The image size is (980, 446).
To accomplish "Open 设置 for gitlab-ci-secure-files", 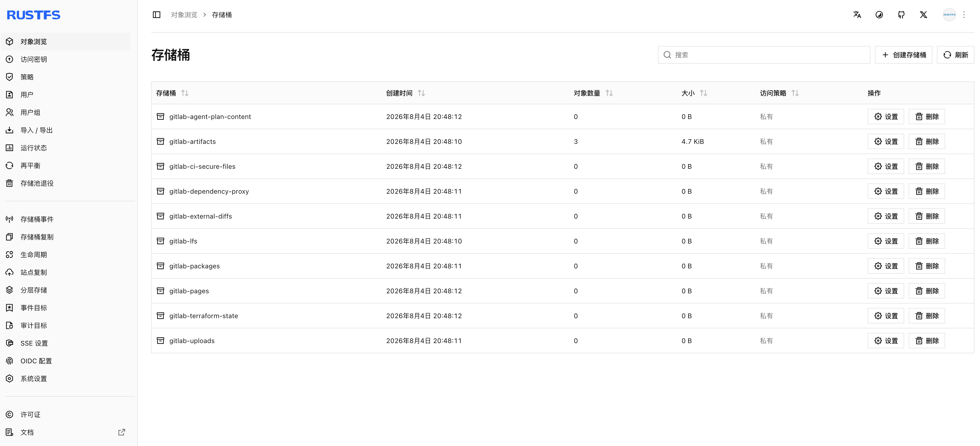I will pyautogui.click(x=886, y=166).
